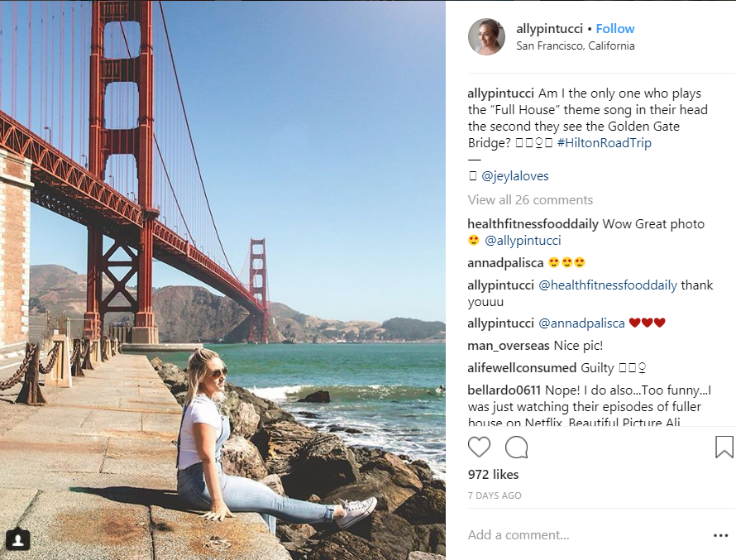Click the 7 DAYS AGO timestamp

click(495, 495)
